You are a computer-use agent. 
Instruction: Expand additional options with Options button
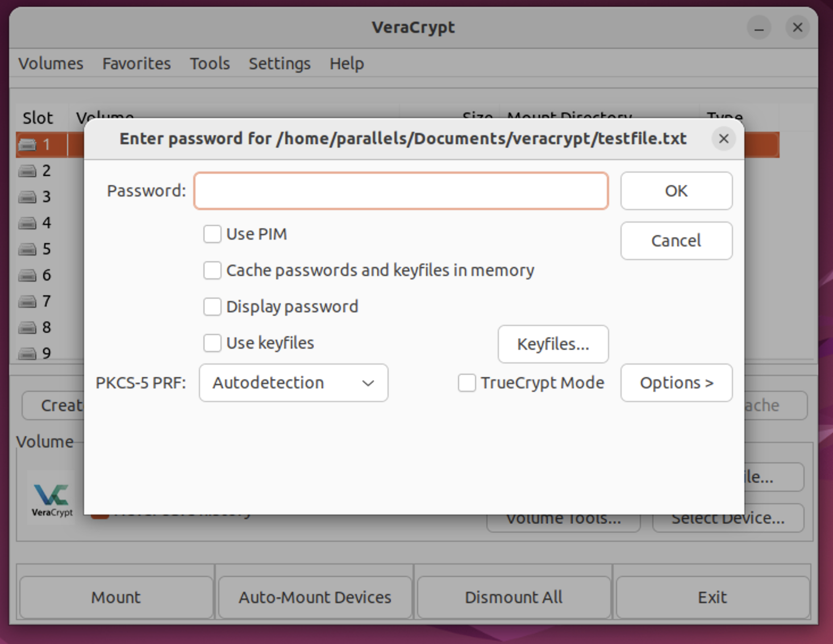tap(676, 383)
